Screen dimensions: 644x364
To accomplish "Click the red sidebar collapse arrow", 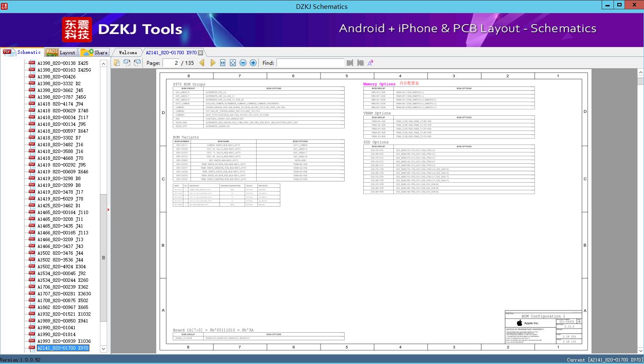I will (x=108, y=209).
